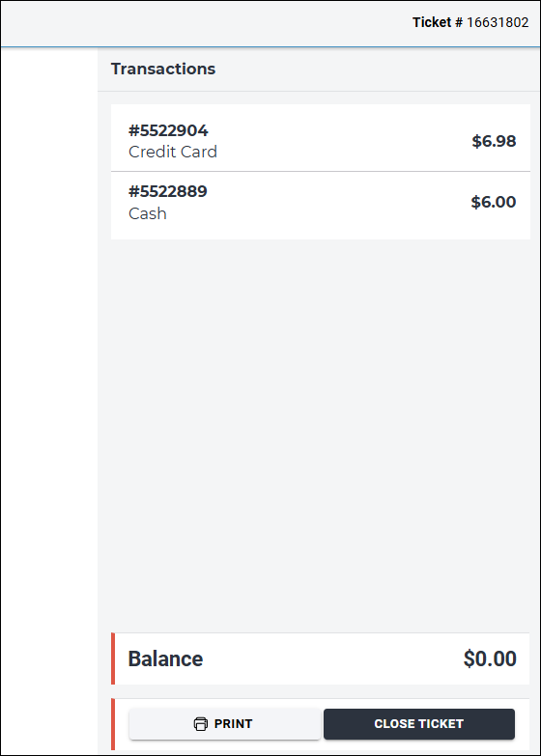Click the Ticket # label

(x=438, y=22)
